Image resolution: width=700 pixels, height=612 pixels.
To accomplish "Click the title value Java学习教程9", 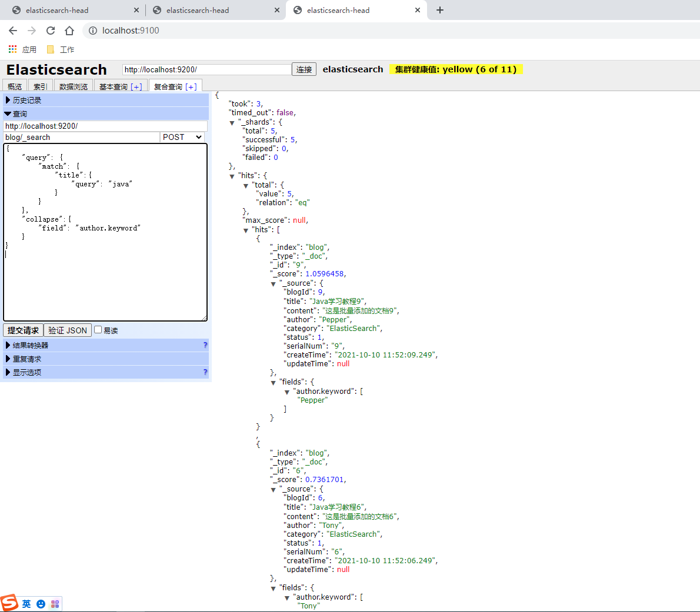I will pyautogui.click(x=337, y=302).
